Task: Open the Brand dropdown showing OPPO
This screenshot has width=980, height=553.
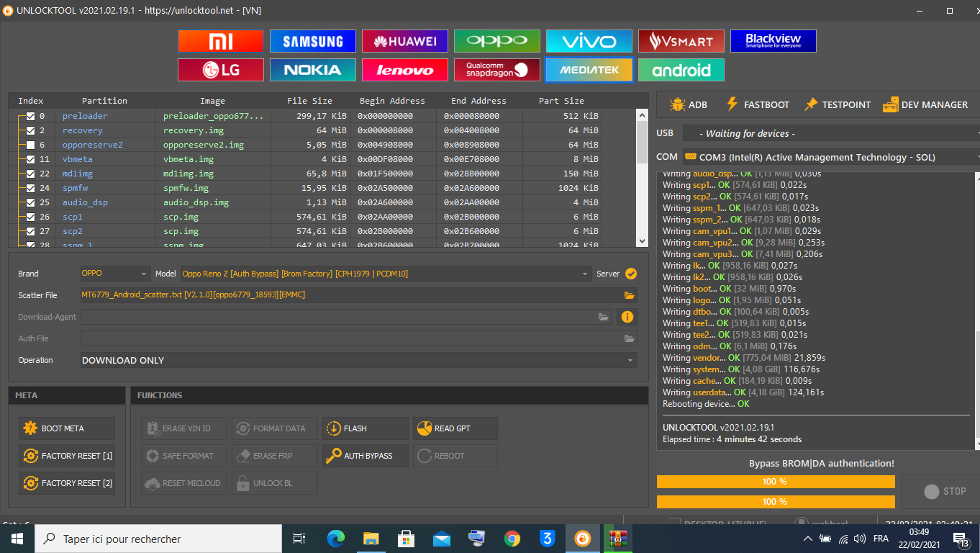Action: [115, 274]
